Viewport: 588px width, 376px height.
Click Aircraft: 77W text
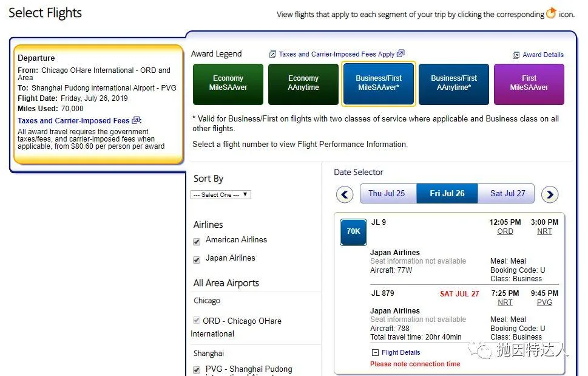pos(391,270)
